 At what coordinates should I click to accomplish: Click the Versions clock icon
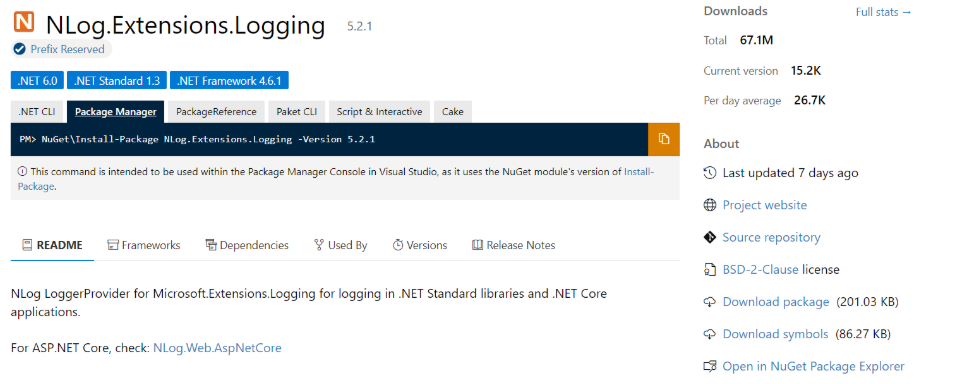point(398,245)
